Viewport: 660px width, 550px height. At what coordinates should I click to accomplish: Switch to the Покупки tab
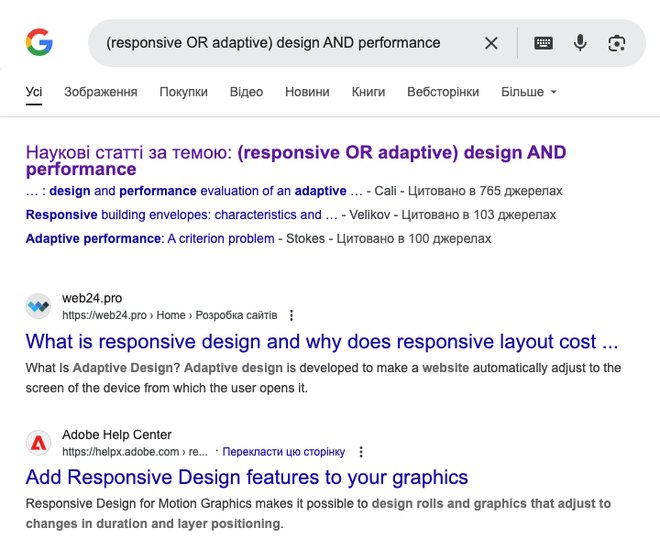pyautogui.click(x=184, y=92)
